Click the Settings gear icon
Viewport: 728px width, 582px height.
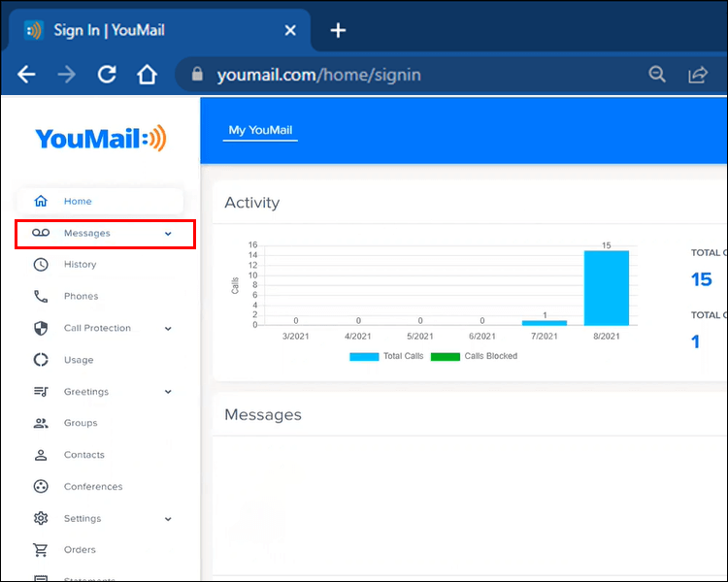click(41, 518)
